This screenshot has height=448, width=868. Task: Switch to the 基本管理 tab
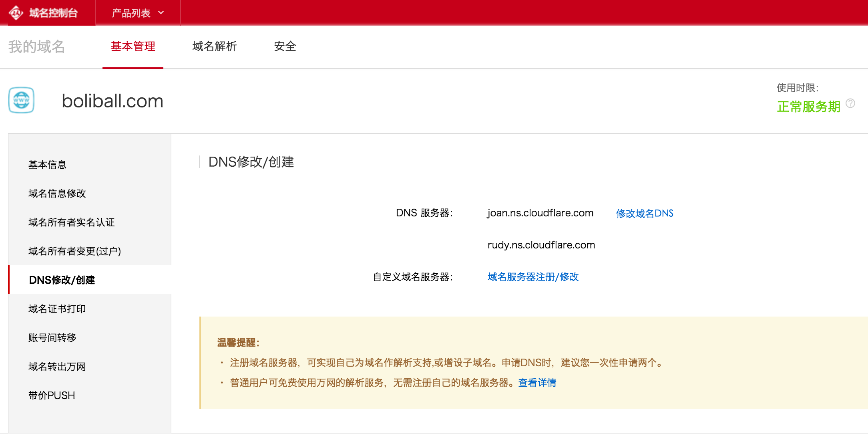(x=133, y=46)
